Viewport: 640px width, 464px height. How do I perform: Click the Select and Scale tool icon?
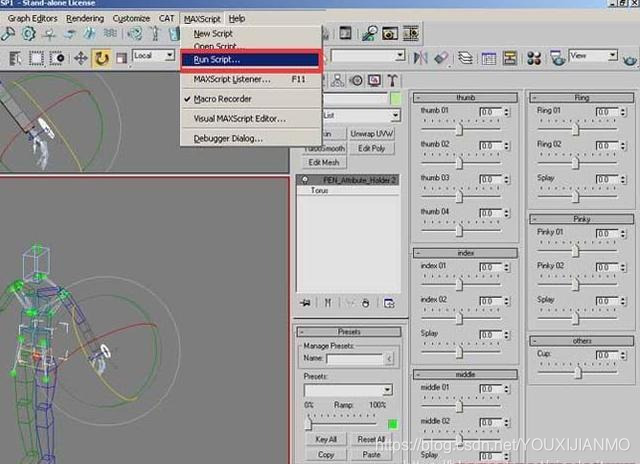pyautogui.click(x=121, y=58)
